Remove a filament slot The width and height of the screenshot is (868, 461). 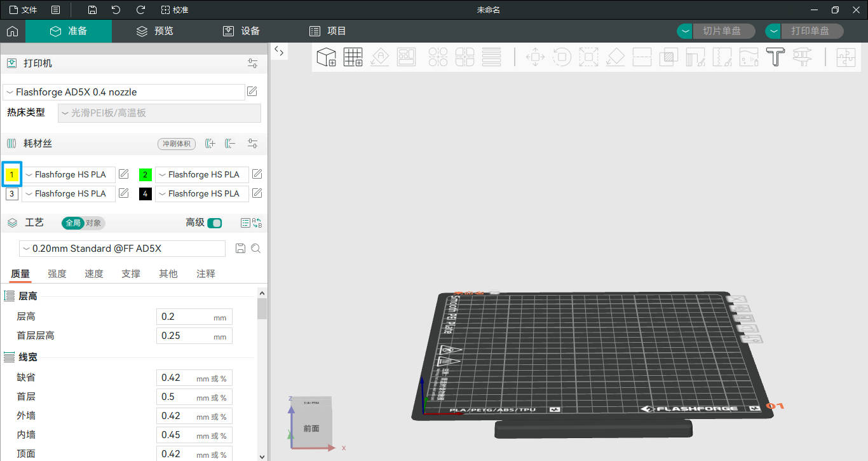pos(230,144)
